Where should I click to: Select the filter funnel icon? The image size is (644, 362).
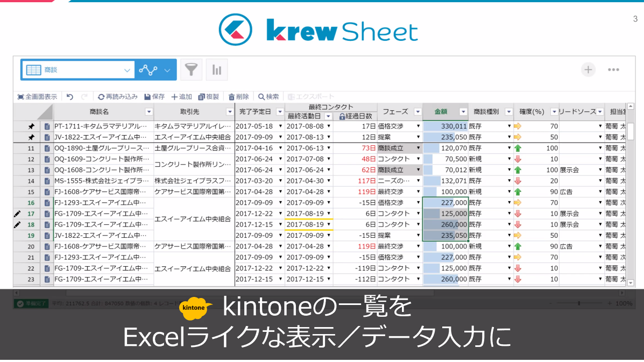[x=190, y=69]
